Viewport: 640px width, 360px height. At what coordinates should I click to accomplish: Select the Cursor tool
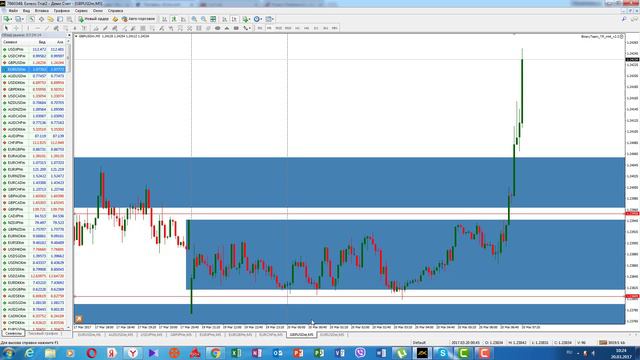6,28
